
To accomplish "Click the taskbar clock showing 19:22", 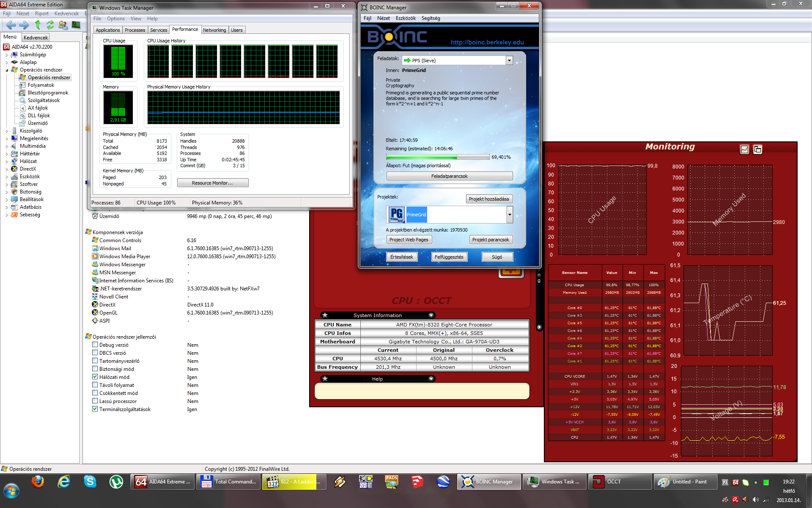I will click(x=788, y=482).
